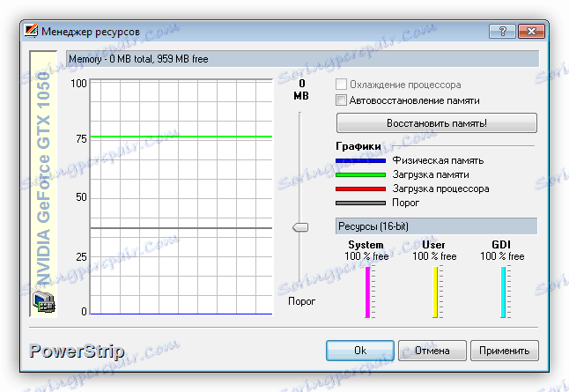Click the 'Ресурсы (16-bit)' header
This screenshot has width=569, height=392.
[x=436, y=226]
